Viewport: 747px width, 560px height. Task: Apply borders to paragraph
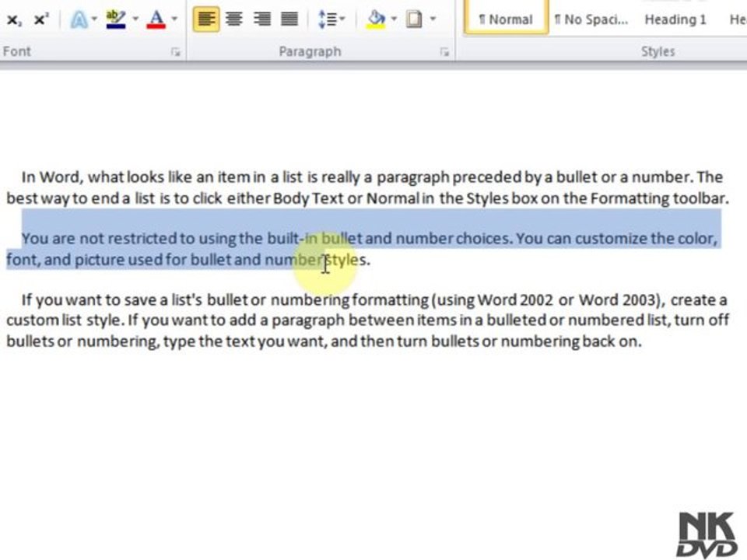coord(414,19)
